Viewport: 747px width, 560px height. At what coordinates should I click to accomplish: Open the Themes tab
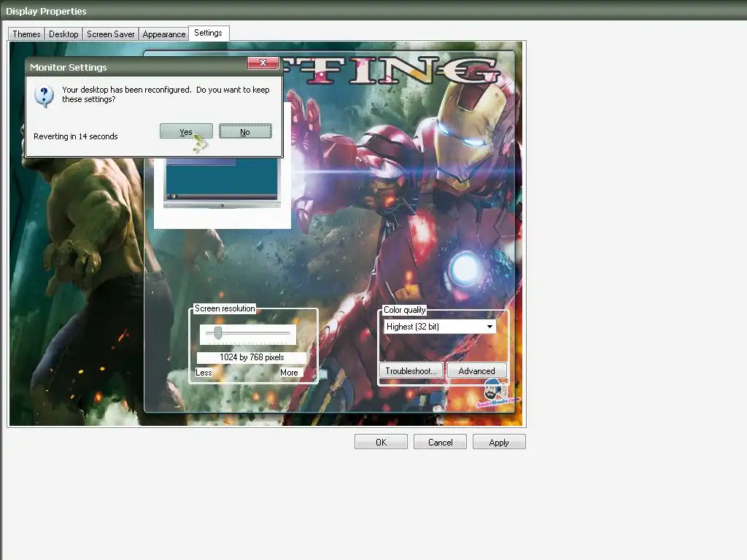[x=26, y=34]
